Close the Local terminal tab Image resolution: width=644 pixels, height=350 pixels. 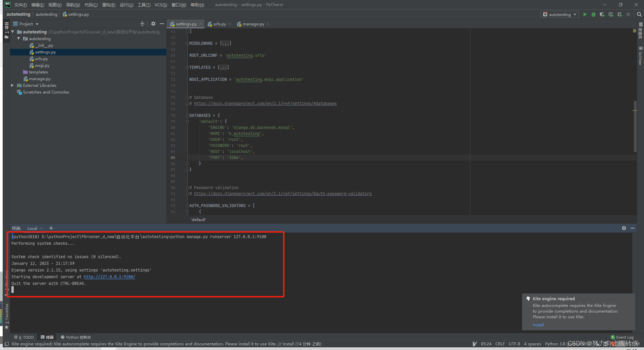pyautogui.click(x=41, y=228)
